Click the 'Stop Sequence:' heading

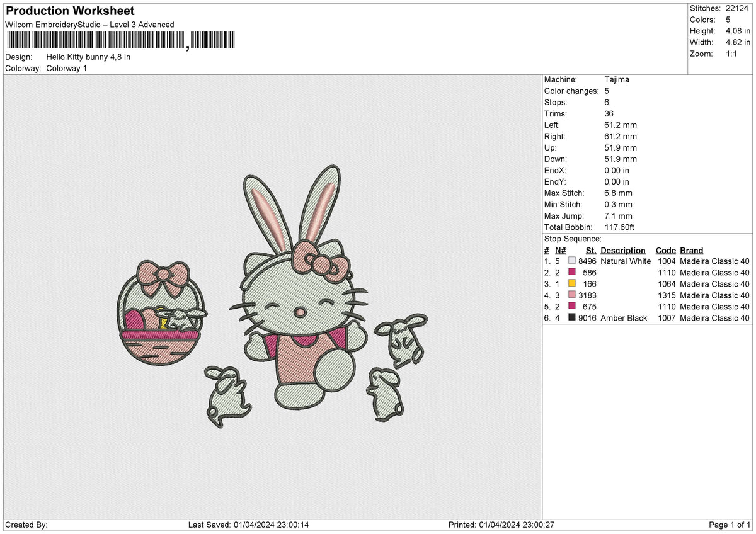[573, 239]
